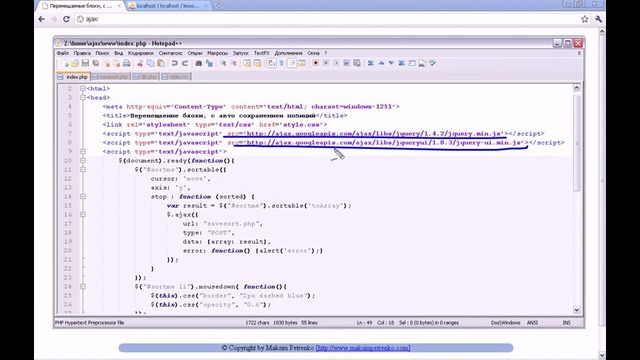This screenshot has width=640, height=360.
Task: Click the Undo arrow icon
Action: [175, 63]
